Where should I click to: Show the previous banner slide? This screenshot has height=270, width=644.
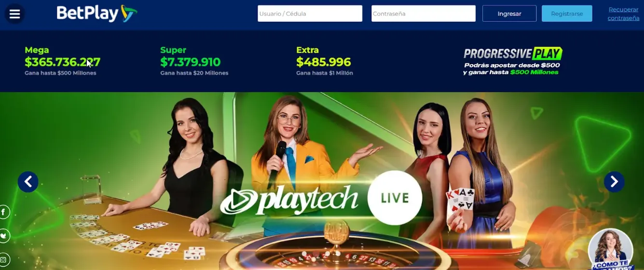(x=28, y=182)
